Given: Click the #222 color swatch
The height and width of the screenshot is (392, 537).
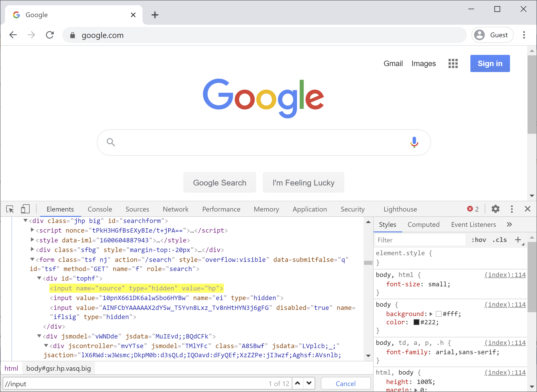Looking at the screenshot, I should pos(416,322).
